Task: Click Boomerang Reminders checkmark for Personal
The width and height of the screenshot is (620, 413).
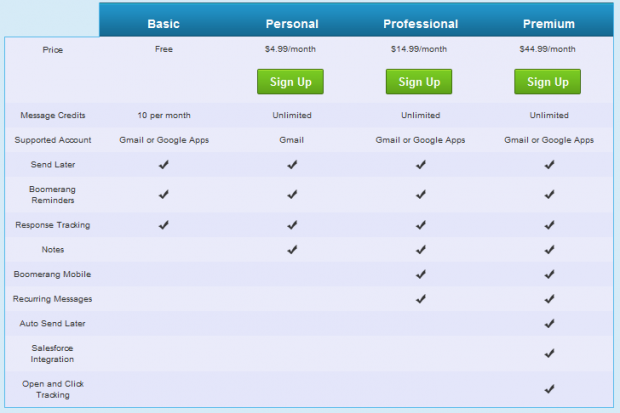Action: 292,194
